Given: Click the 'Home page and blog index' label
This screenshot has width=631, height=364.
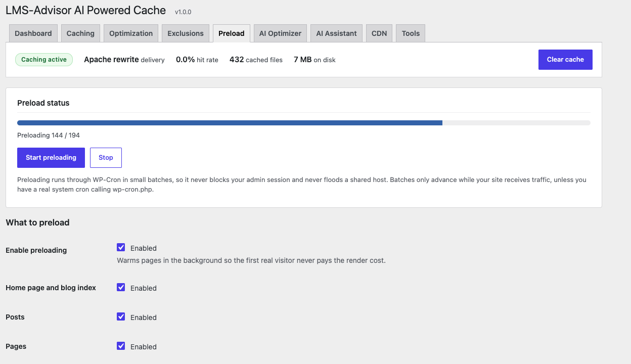Looking at the screenshot, I should click(x=51, y=288).
